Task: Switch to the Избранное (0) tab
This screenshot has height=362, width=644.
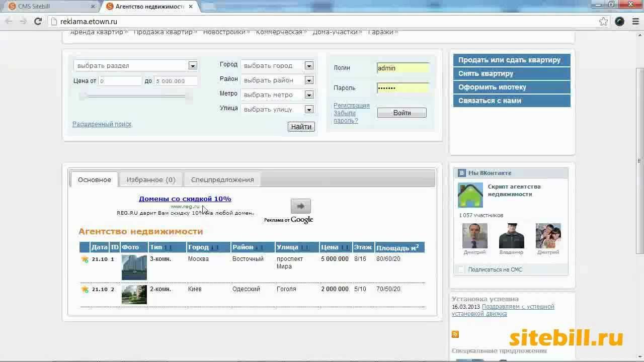Action: pos(151,179)
